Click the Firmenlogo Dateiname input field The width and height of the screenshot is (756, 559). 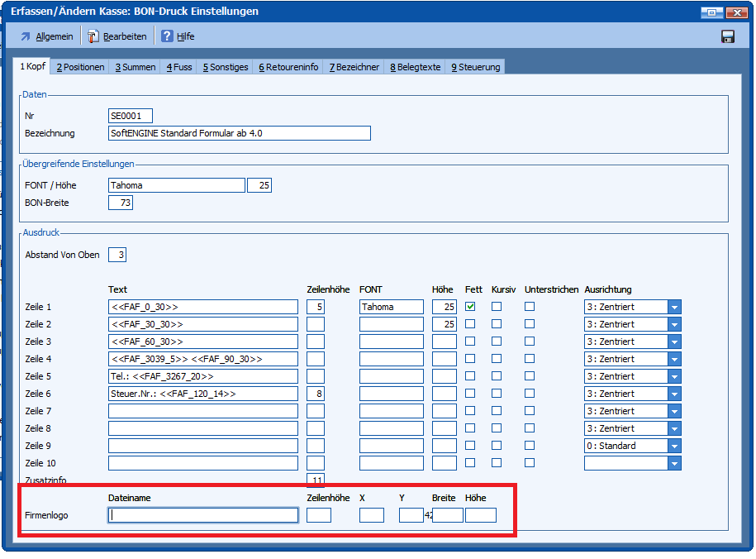(x=202, y=515)
